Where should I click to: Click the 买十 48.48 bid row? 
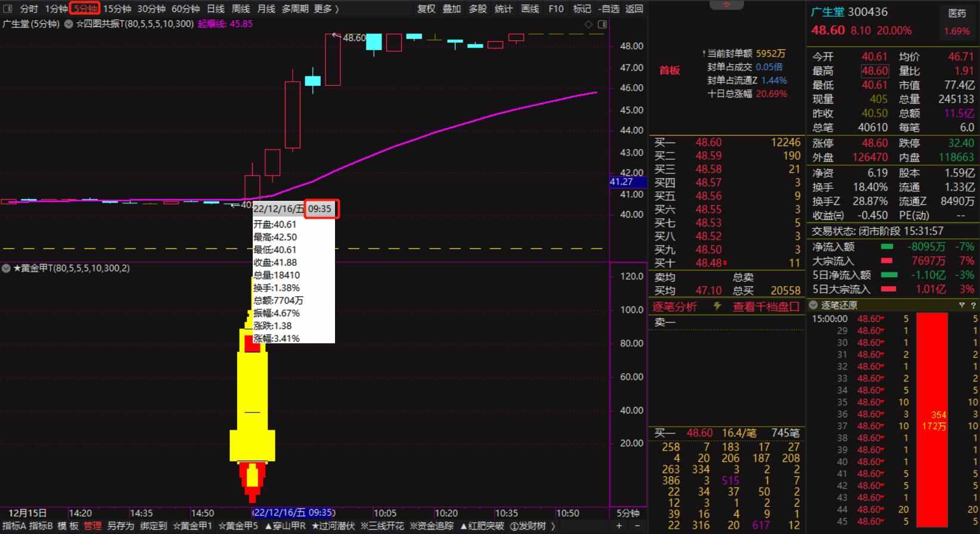click(x=727, y=263)
